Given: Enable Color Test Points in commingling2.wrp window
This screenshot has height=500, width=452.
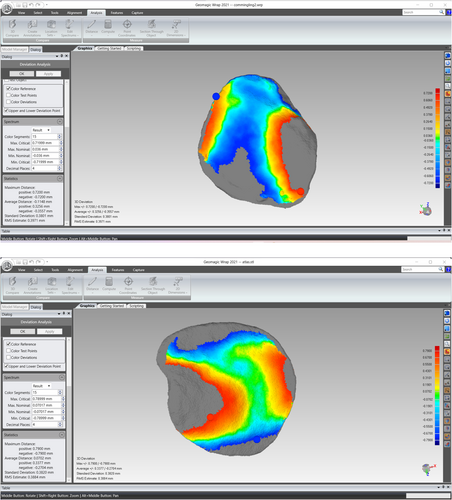Looking at the screenshot, I should click(8, 95).
